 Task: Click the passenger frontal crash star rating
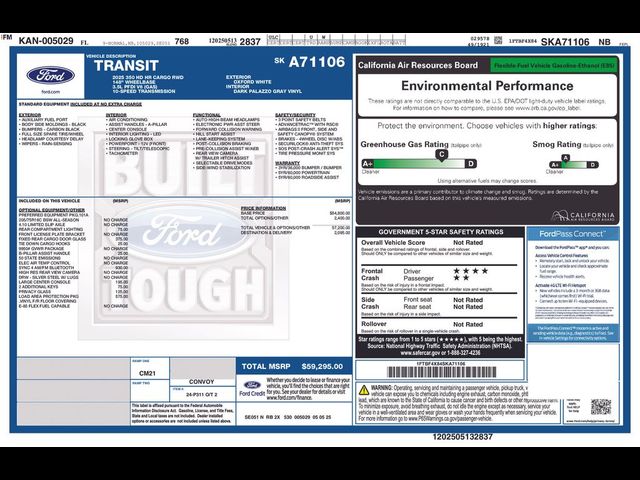tap(461, 278)
